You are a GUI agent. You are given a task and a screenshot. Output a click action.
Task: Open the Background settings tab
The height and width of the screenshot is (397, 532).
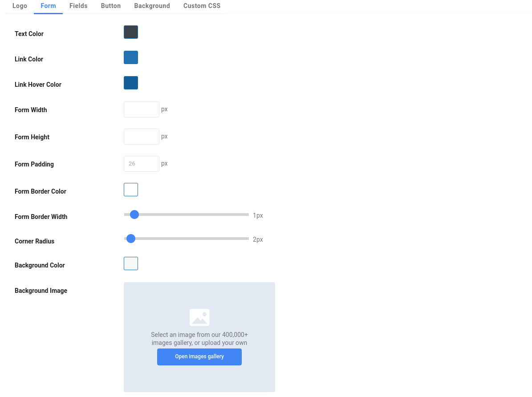(152, 6)
